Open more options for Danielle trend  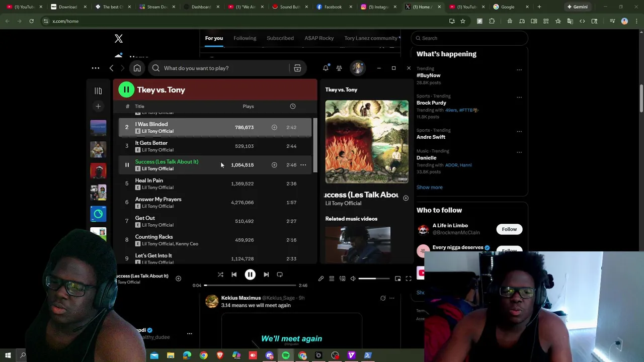[519, 152]
